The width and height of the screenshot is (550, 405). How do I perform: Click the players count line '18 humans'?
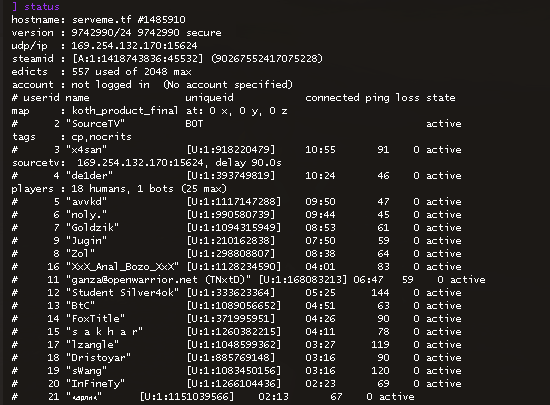tap(119, 189)
